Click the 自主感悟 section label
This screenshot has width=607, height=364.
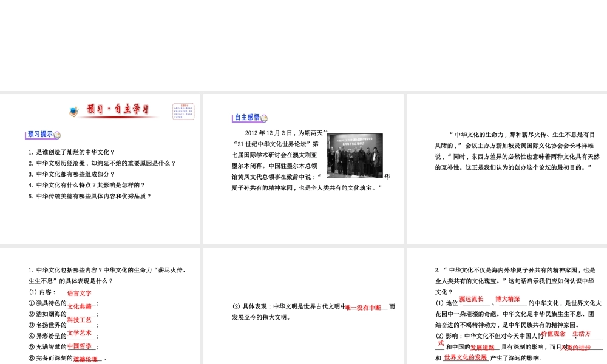tap(247, 117)
